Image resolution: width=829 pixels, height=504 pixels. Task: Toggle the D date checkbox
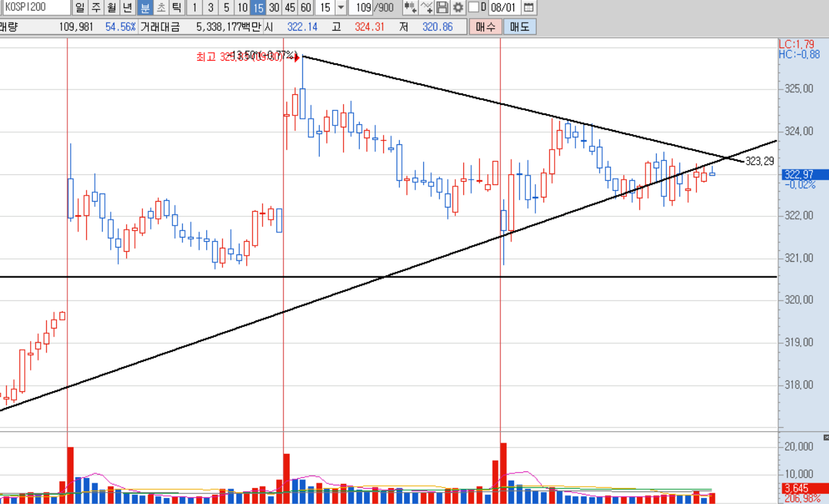pos(473,7)
